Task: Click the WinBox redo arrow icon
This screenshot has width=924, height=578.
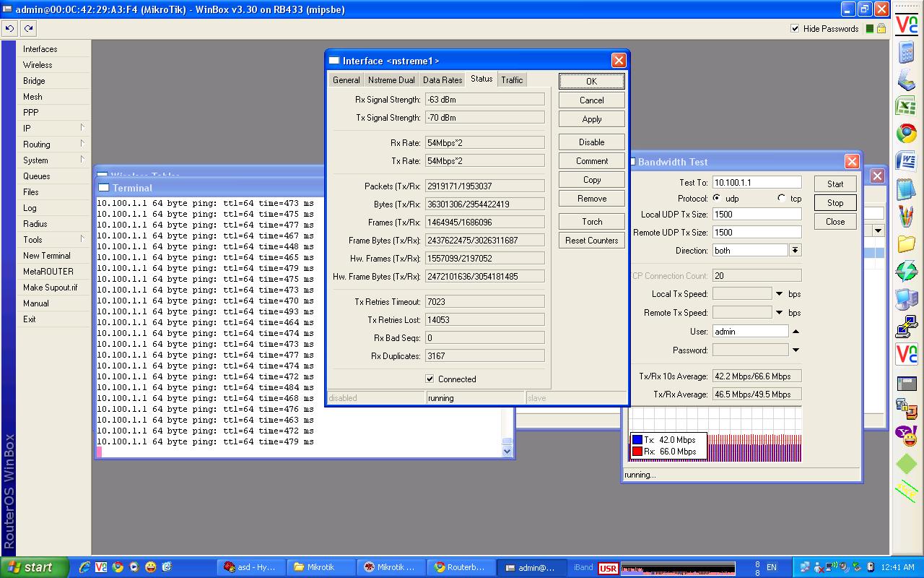Action: (28, 28)
